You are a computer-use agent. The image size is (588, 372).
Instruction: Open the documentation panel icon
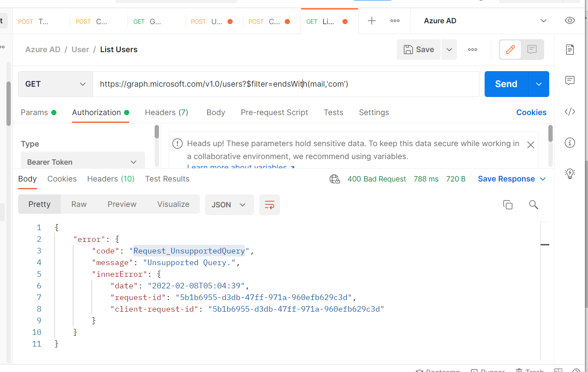point(569,50)
